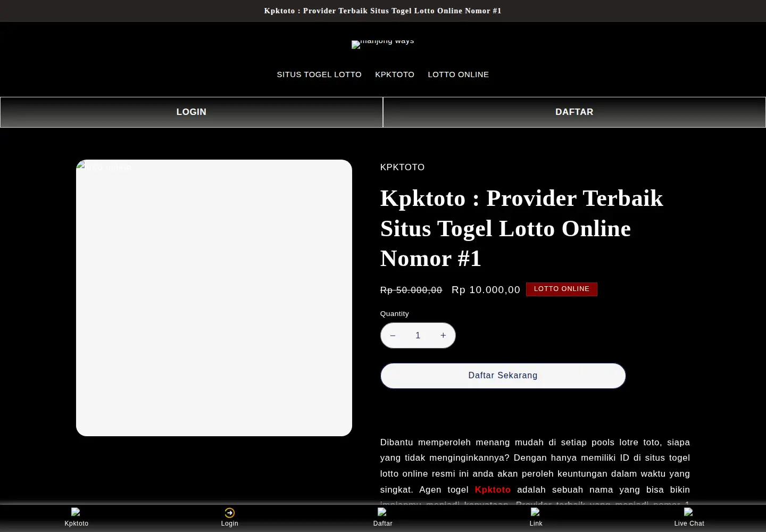Increase quantity with plus button

[443, 336]
